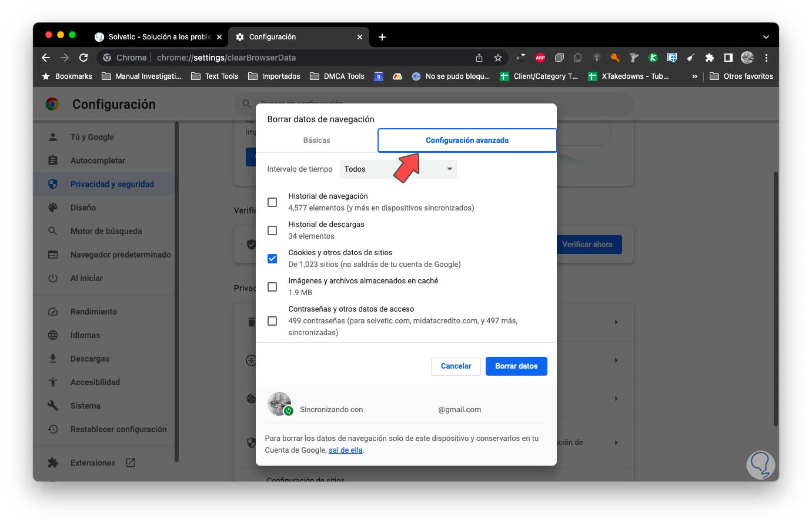Open the Chrome three-dot menu
812x525 pixels.
coord(766,58)
